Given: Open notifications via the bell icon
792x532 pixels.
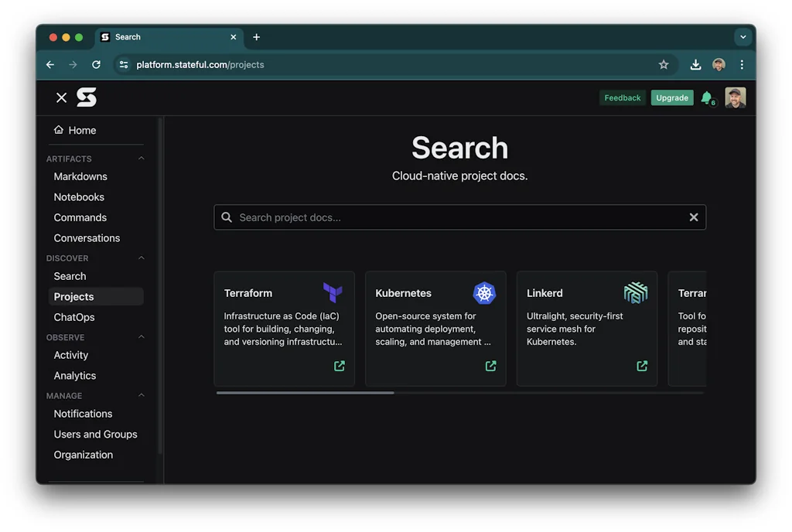Looking at the screenshot, I should tap(706, 97).
